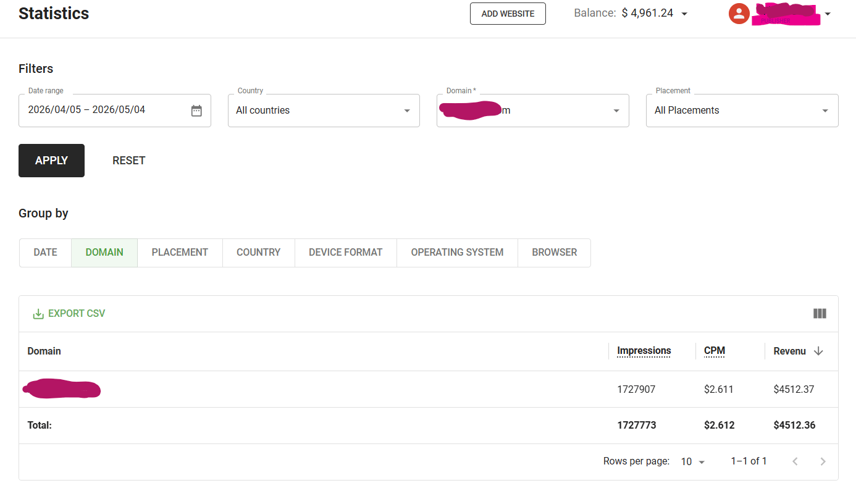The height and width of the screenshot is (504, 856).
Task: Click the Total: row label
Action: pyautogui.click(x=40, y=426)
